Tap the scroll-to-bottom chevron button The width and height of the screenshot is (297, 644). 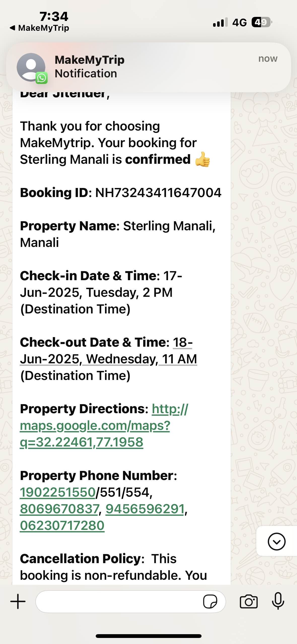(x=277, y=541)
